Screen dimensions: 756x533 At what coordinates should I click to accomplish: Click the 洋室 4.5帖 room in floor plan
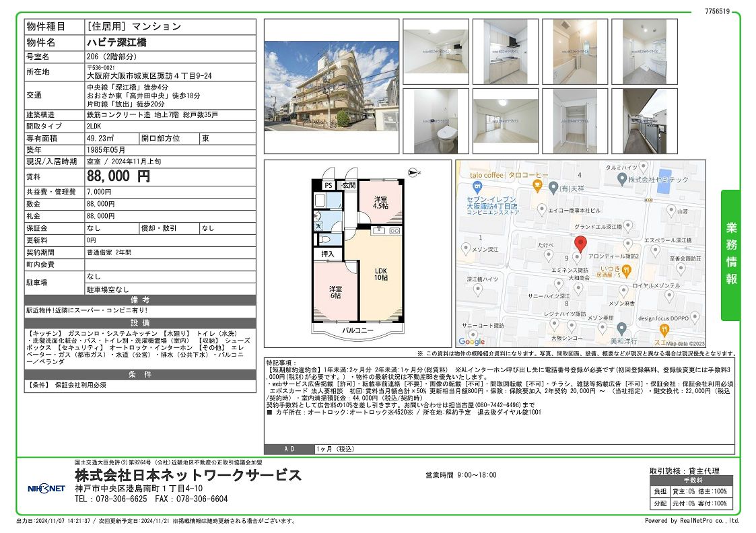(x=381, y=203)
